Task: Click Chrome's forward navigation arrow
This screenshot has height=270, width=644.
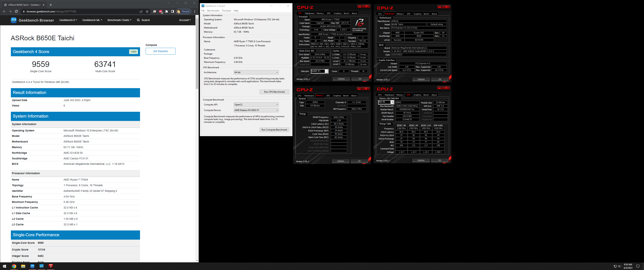Action: (10, 11)
